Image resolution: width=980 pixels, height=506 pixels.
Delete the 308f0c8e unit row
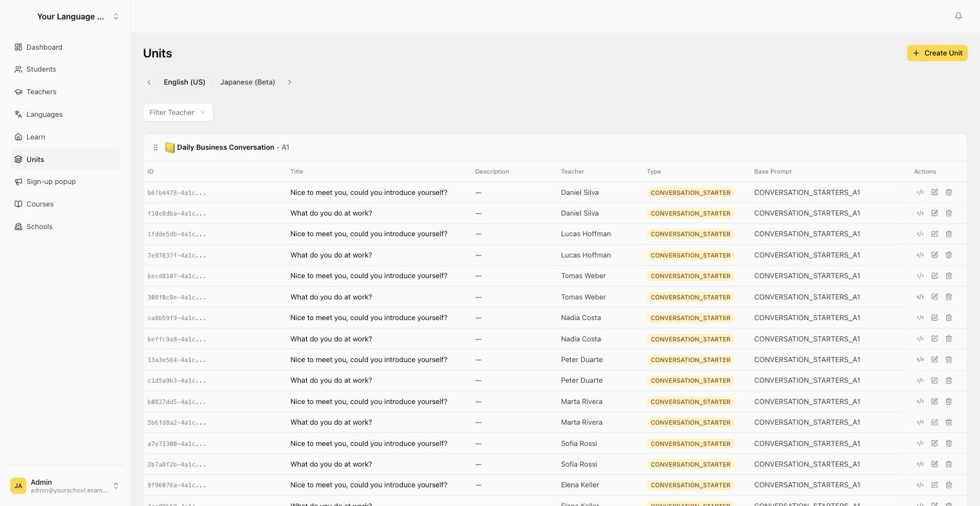pyautogui.click(x=948, y=297)
